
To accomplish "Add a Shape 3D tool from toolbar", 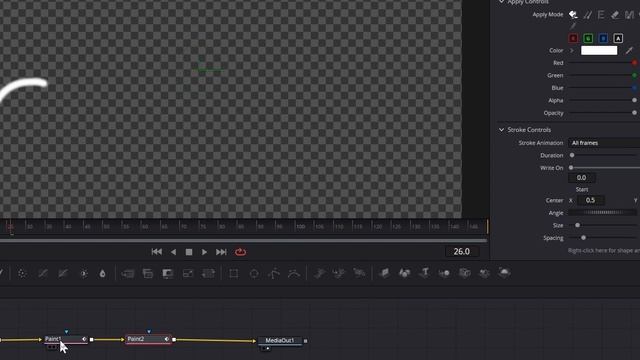I will tap(404, 273).
